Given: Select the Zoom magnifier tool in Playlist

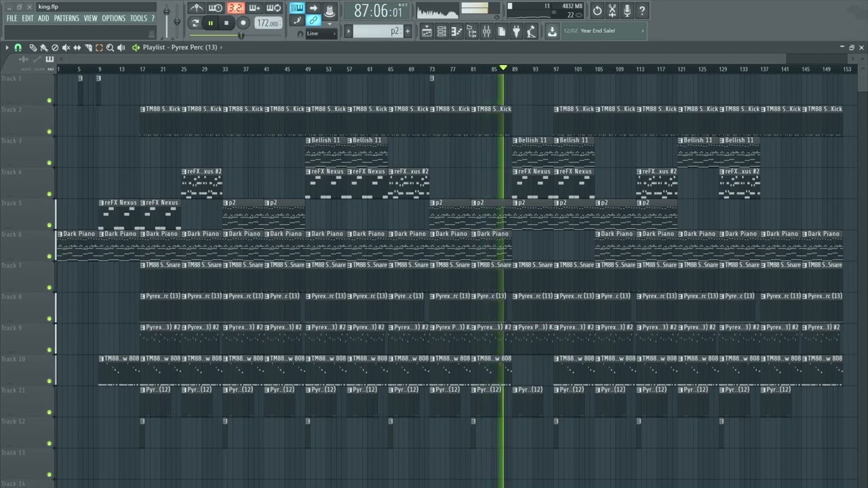Looking at the screenshot, I should coord(110,47).
